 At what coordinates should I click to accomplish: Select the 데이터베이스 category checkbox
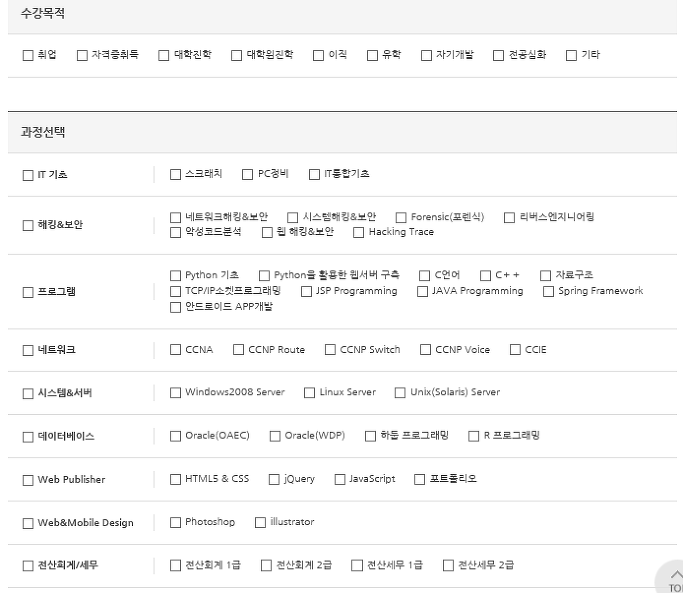click(28, 437)
